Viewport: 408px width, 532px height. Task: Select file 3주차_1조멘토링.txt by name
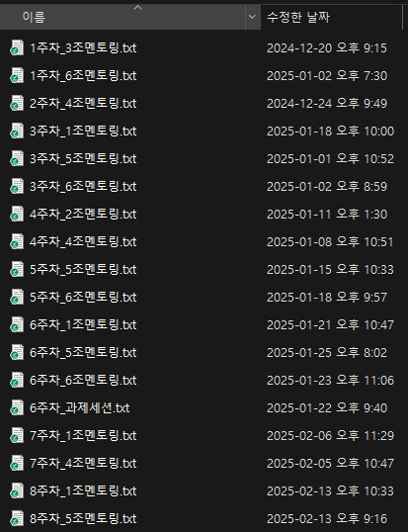(x=83, y=131)
